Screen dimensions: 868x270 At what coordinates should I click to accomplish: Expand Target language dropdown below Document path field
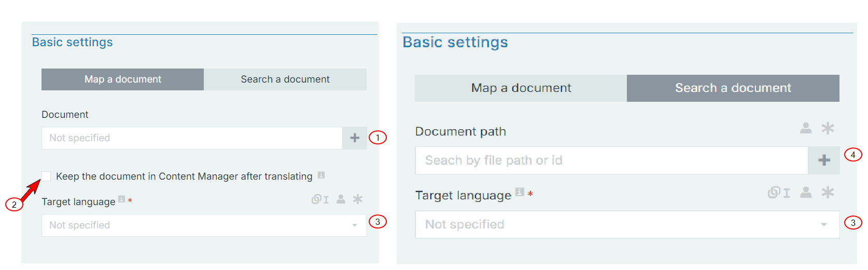[x=627, y=224]
